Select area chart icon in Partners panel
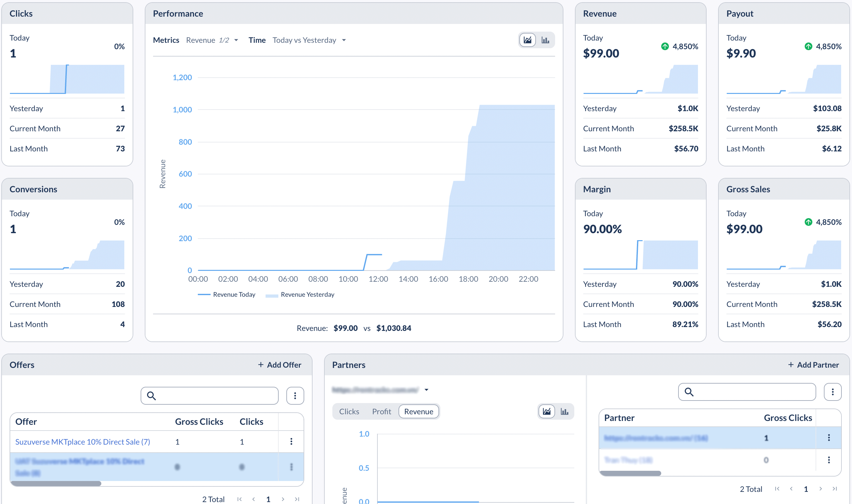 (x=546, y=411)
